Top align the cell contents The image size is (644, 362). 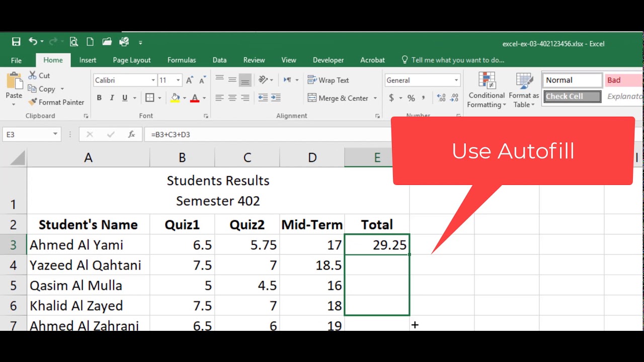tap(219, 79)
